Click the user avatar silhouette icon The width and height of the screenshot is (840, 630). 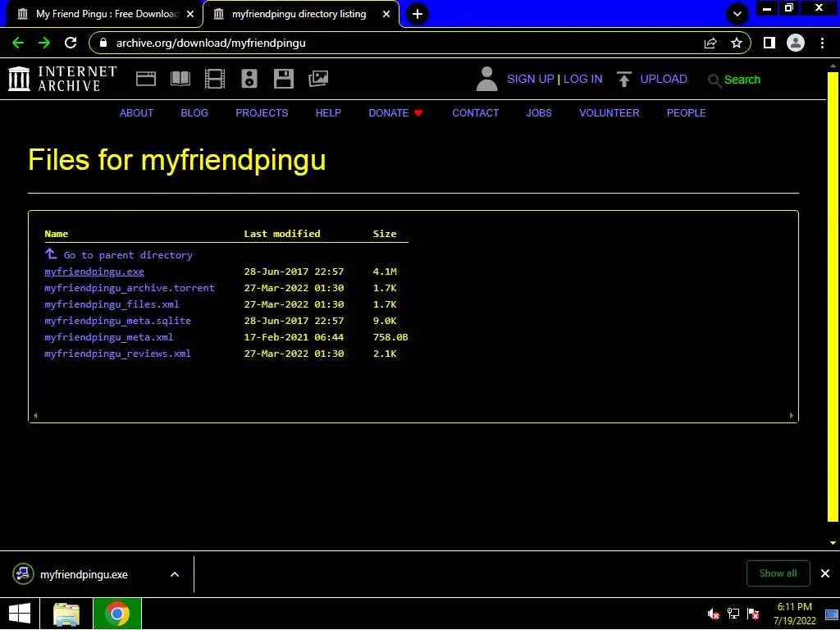click(486, 79)
